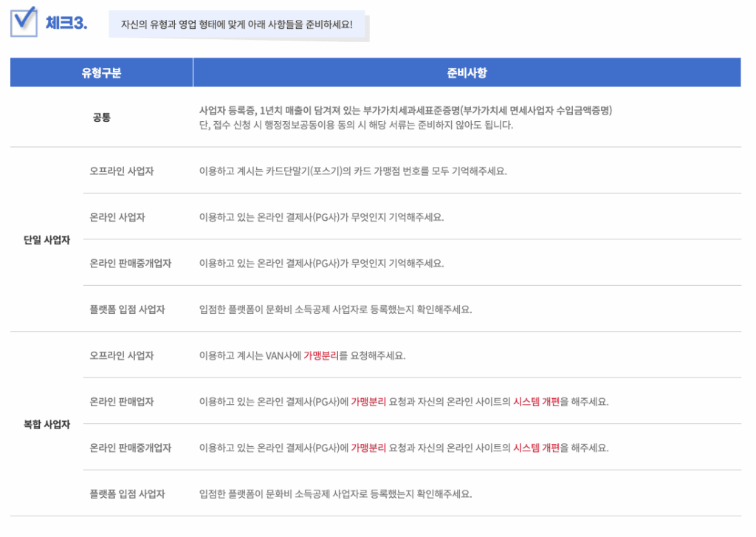Click the 문화비 소득공제 description in 복합 사업자 group
This screenshot has width=756, height=537.
[x=336, y=494]
